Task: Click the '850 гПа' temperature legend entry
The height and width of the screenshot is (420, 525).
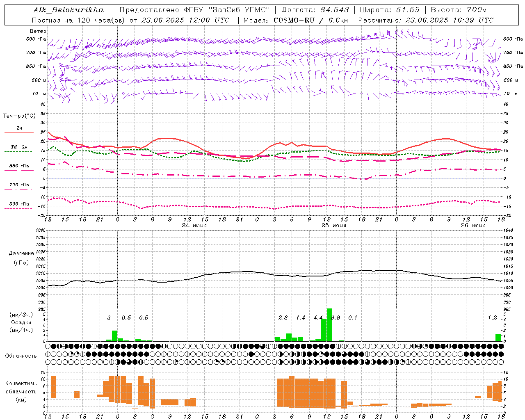Action: (19, 166)
